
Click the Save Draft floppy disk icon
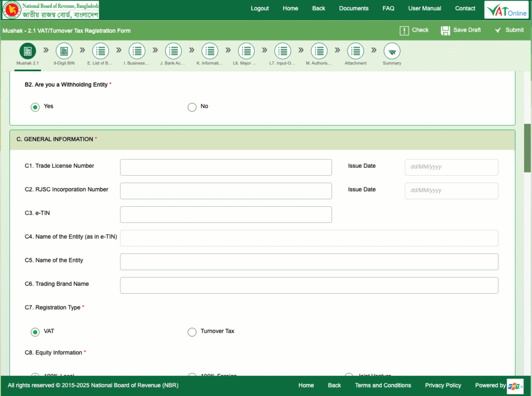(445, 31)
